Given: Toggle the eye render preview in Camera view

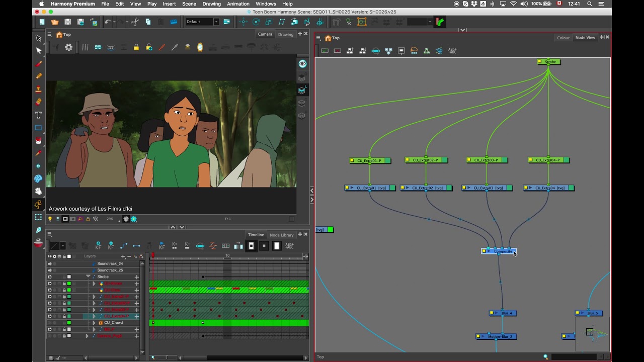Looking at the screenshot, I should point(302,64).
